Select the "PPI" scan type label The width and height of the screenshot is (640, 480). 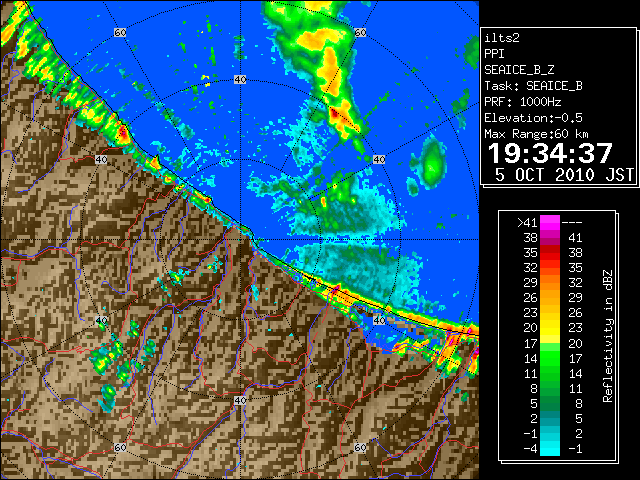click(494, 54)
